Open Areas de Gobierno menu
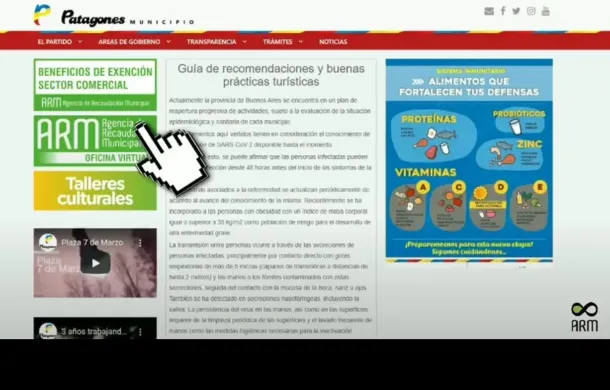Viewport: 610px width, 390px height. tap(129, 42)
